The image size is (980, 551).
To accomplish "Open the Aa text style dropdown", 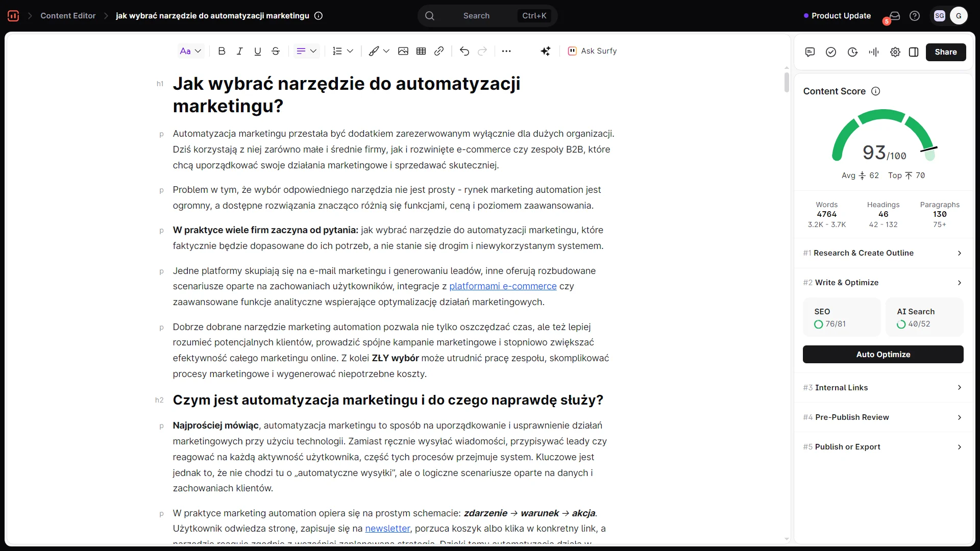I will click(x=190, y=51).
